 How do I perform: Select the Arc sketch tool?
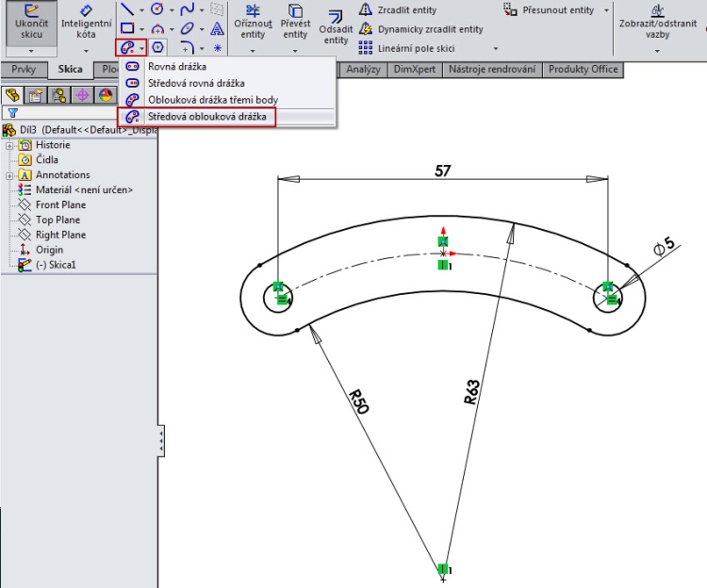[156, 29]
